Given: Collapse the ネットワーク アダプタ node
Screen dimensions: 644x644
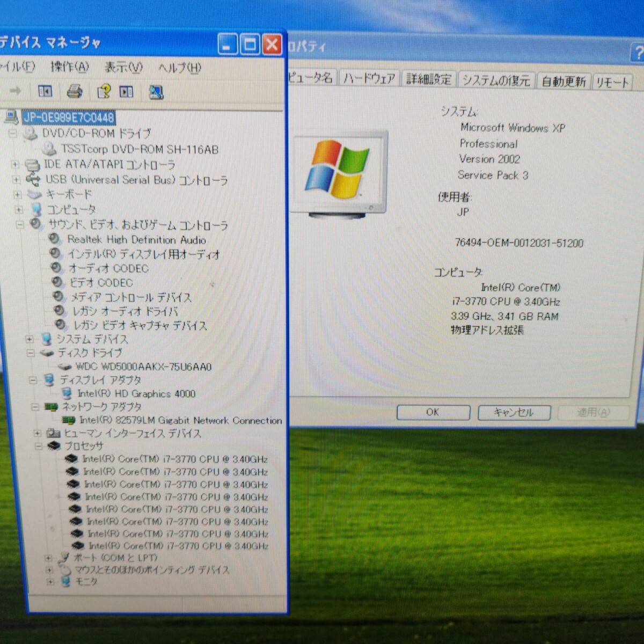Looking at the screenshot, I should 35,407.
